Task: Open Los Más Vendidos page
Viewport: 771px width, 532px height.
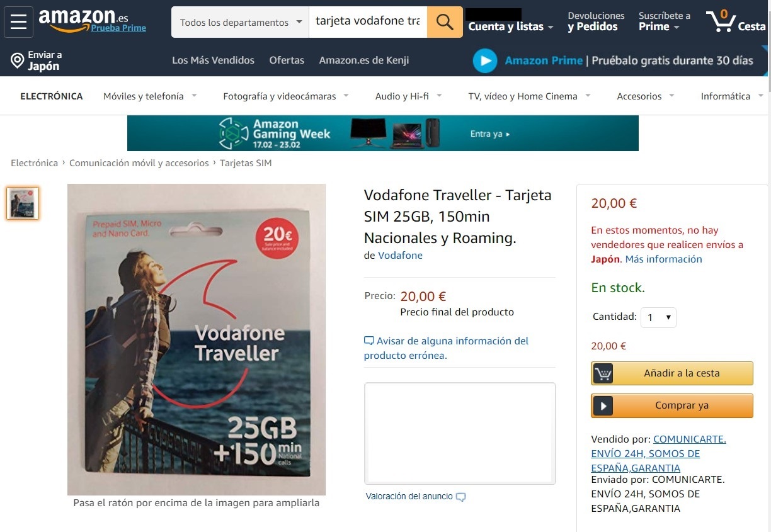Action: pyautogui.click(x=213, y=60)
